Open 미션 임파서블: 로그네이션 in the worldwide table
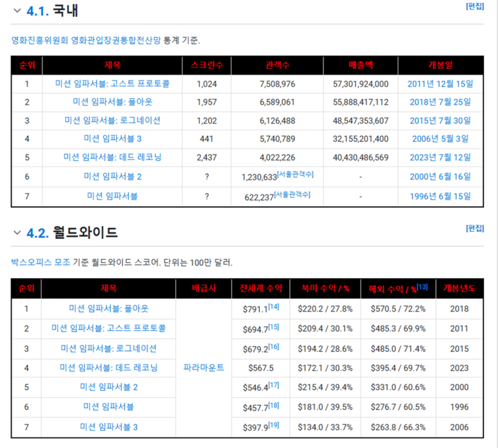This screenshot has height=448, width=498. pos(109,348)
